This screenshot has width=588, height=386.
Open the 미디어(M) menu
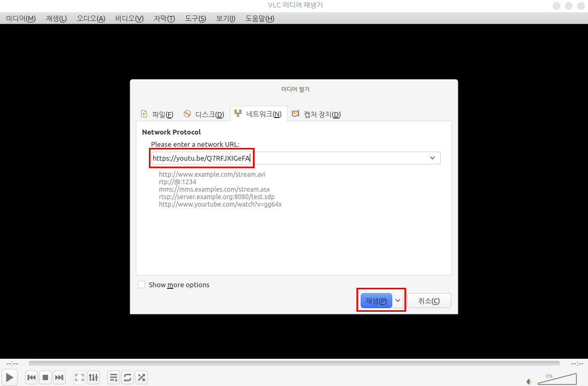(21, 18)
